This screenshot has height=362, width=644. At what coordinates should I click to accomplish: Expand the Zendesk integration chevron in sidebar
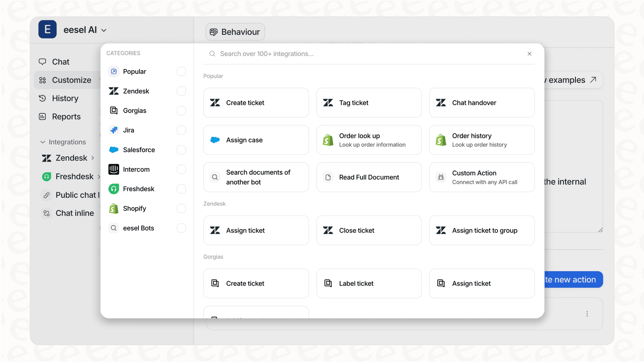click(x=93, y=158)
